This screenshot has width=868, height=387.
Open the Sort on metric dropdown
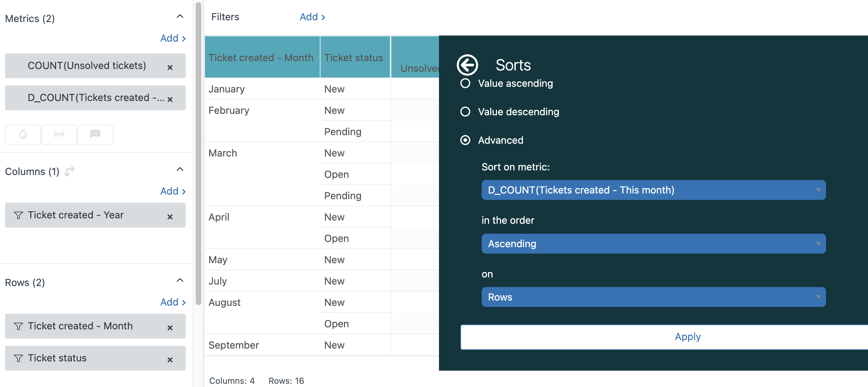coord(653,190)
